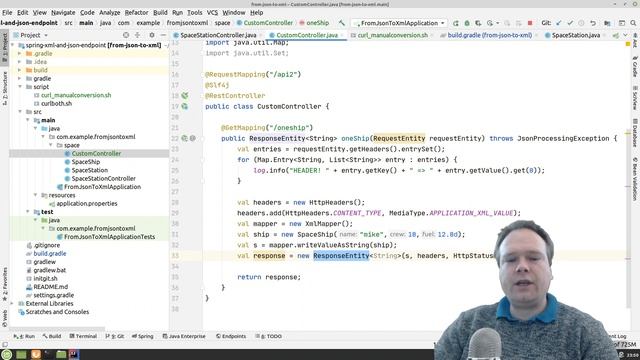
Task: Open the Java Enterprise tool window
Action: pyautogui.click(x=184, y=336)
